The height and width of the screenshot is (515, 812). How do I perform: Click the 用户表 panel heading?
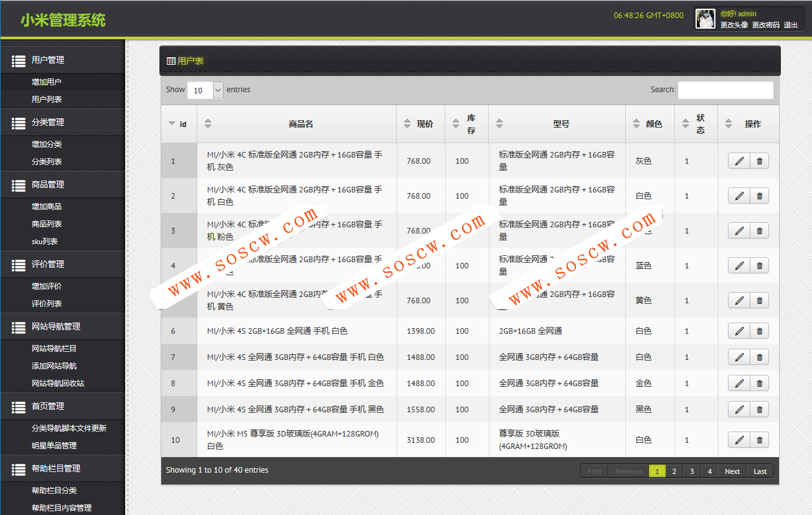[191, 61]
